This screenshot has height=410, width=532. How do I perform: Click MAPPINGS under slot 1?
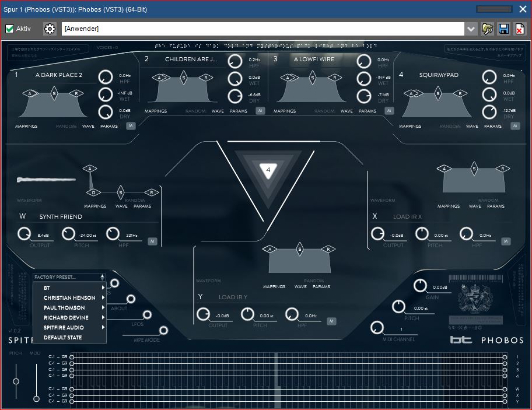point(26,126)
